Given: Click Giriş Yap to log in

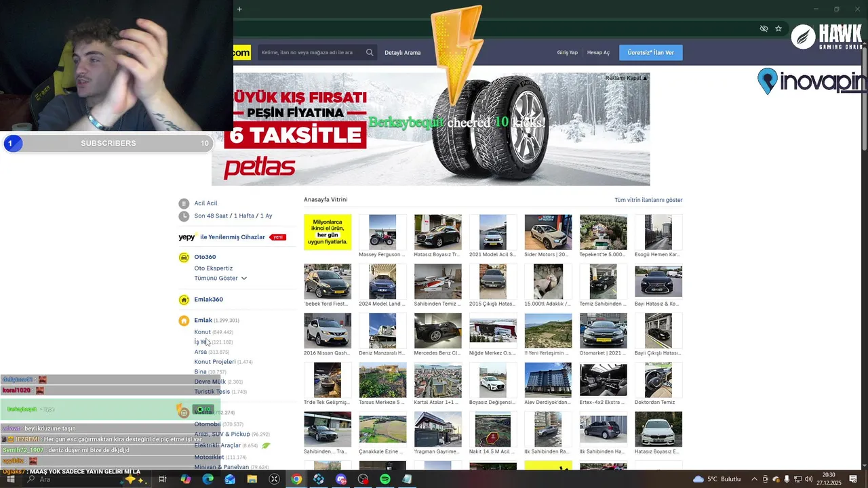Looking at the screenshot, I should tap(568, 52).
